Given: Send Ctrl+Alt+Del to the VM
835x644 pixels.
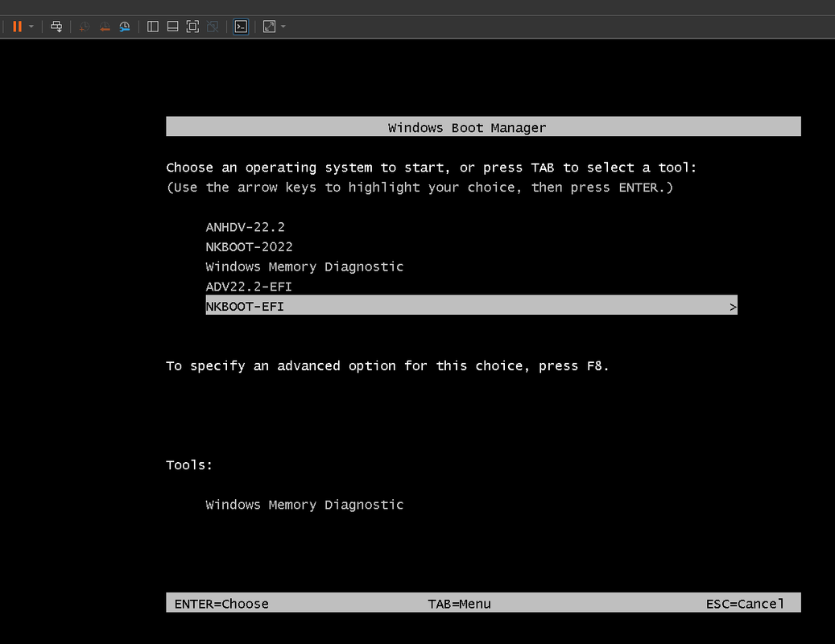Looking at the screenshot, I should (x=56, y=27).
